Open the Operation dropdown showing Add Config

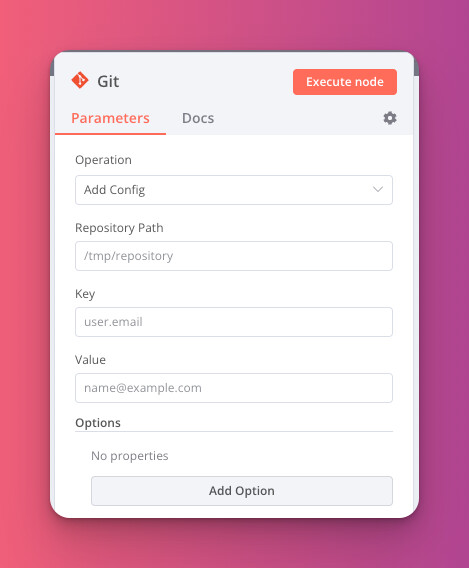click(x=234, y=190)
